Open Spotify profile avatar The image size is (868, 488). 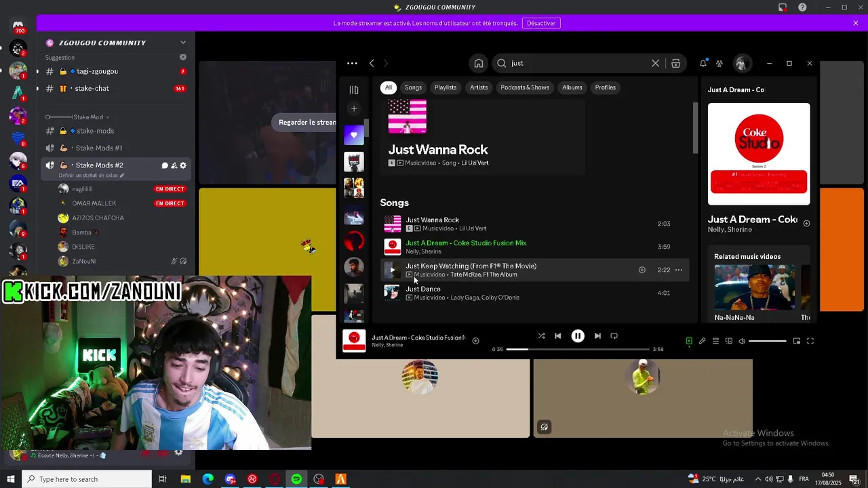(742, 63)
